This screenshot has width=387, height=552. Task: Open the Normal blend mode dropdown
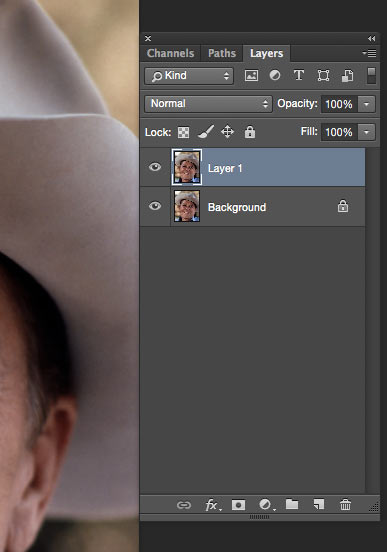[208, 104]
